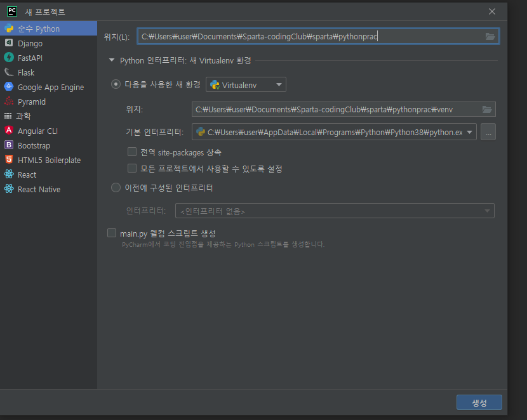Browse folder icon in venv 위치 field
This screenshot has width=527, height=420.
click(x=487, y=110)
